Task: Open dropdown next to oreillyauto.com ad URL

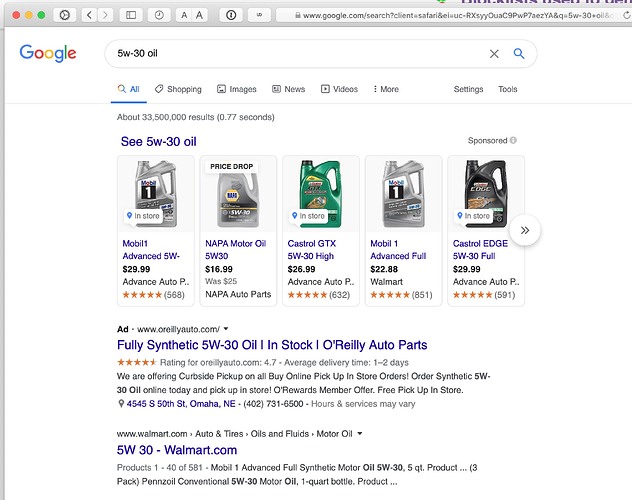Action: click(x=226, y=329)
